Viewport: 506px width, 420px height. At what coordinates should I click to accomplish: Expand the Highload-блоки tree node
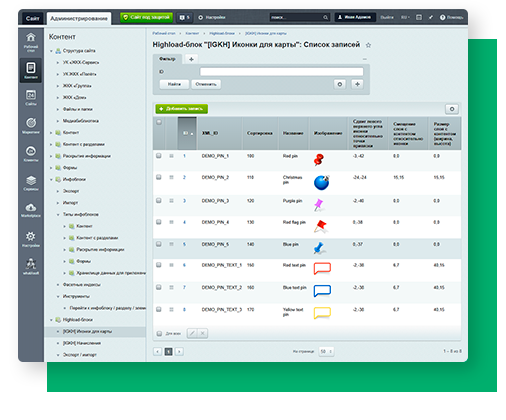(51, 320)
